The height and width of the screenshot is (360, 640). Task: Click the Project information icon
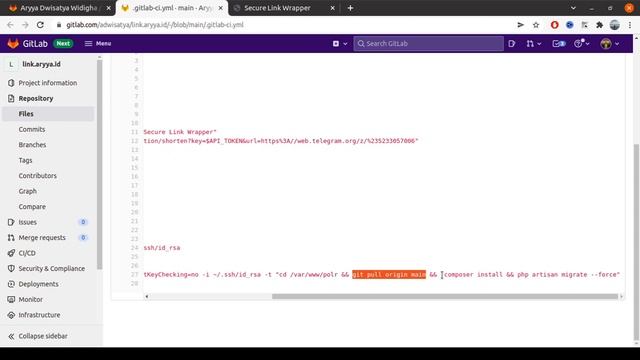pos(11,83)
